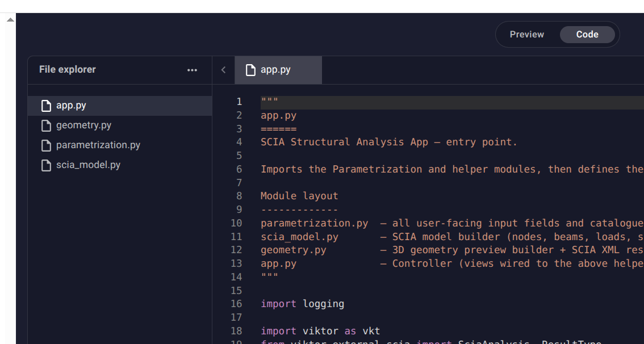Click the "parametrization.py" line in the docstring
Image resolution: width=644 pixels, height=344 pixels.
(x=452, y=223)
